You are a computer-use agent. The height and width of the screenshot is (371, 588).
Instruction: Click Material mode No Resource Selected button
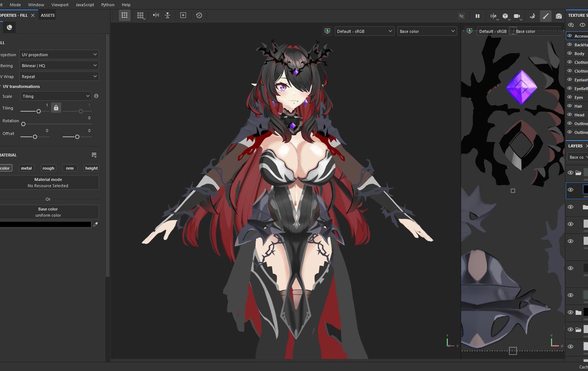pos(49,182)
